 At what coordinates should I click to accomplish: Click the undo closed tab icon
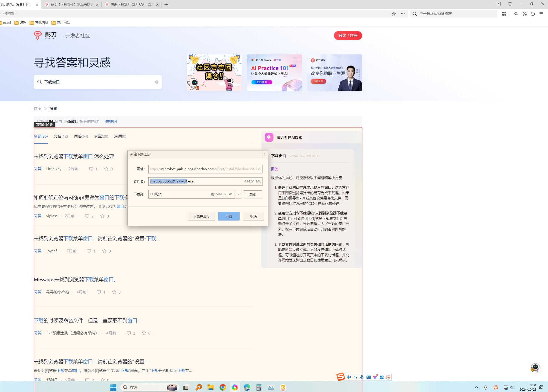(533, 14)
